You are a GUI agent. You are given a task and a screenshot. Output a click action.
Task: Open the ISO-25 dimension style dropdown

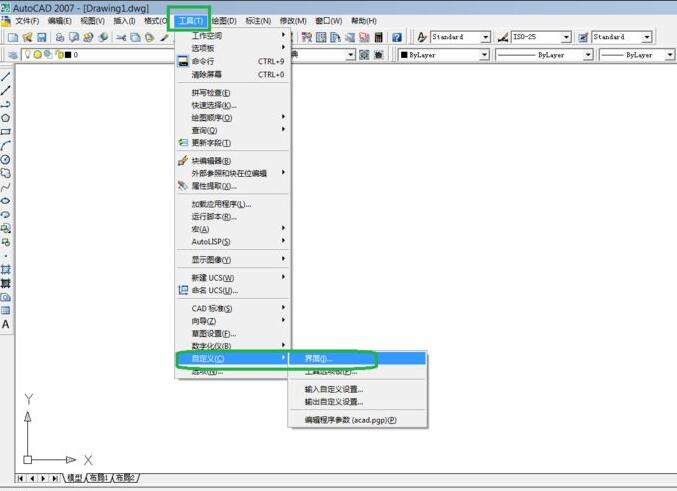tap(566, 38)
